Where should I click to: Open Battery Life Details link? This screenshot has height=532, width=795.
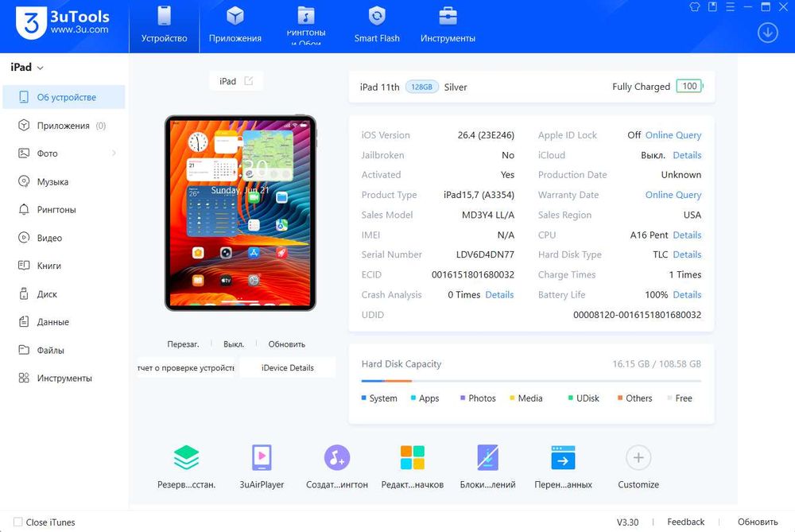coord(687,295)
